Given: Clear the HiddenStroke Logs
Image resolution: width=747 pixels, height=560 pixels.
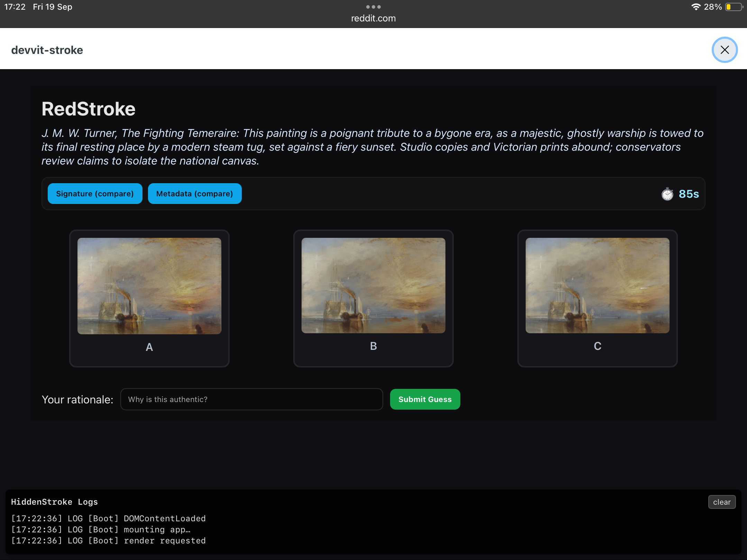Looking at the screenshot, I should [x=721, y=502].
